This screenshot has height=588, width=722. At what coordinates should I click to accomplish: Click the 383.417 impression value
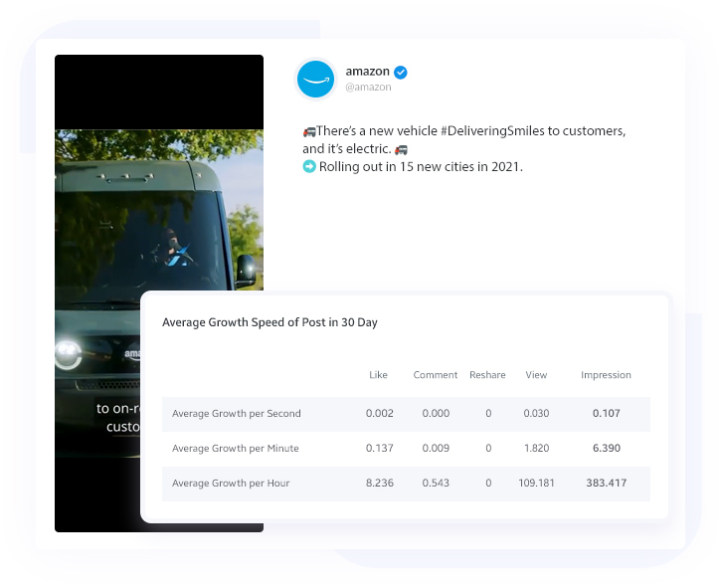click(606, 483)
